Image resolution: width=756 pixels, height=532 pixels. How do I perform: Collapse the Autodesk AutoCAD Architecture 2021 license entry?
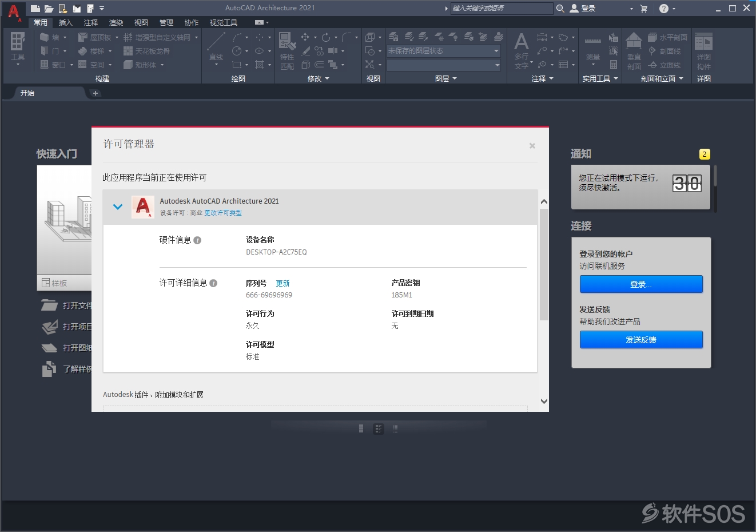118,207
